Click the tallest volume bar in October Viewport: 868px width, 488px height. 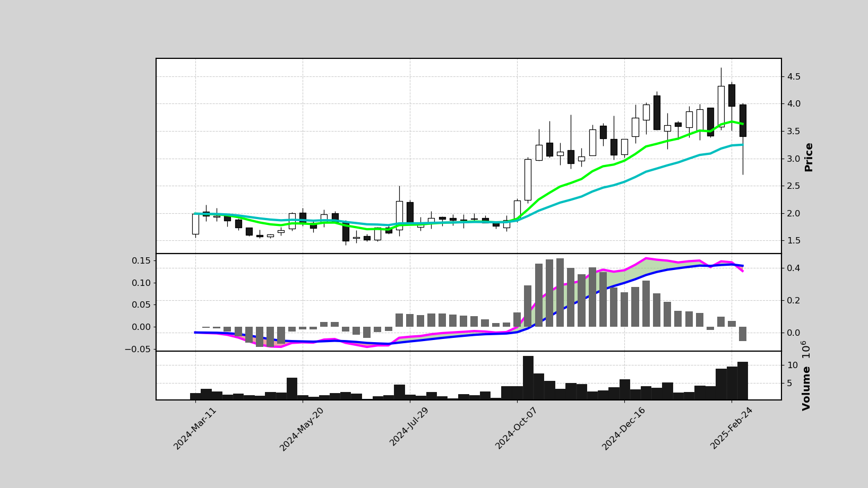tap(528, 378)
